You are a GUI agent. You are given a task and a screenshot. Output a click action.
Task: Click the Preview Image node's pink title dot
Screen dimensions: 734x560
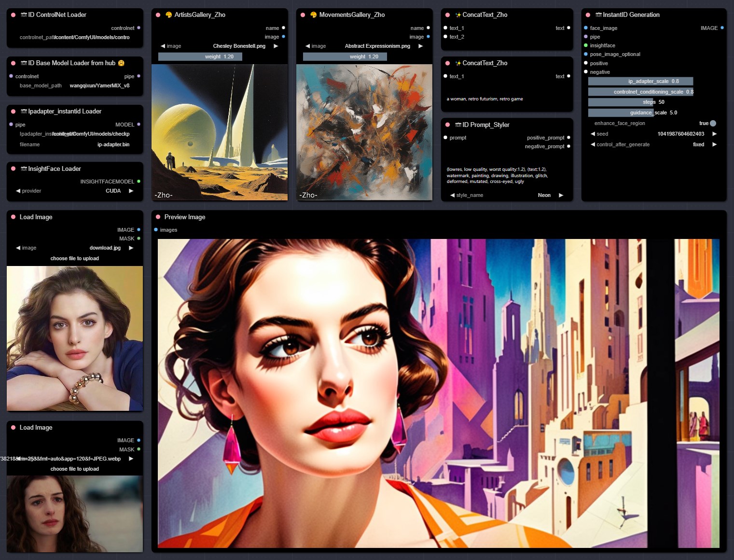coord(158,217)
